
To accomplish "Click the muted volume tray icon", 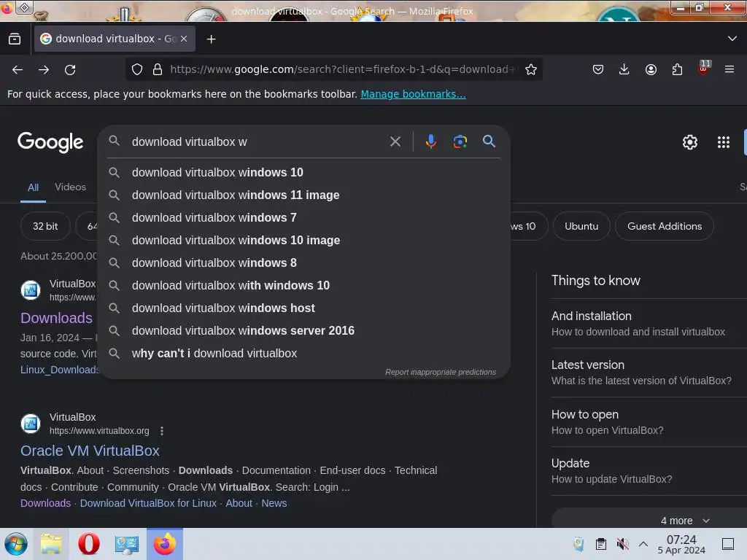I will 622,544.
